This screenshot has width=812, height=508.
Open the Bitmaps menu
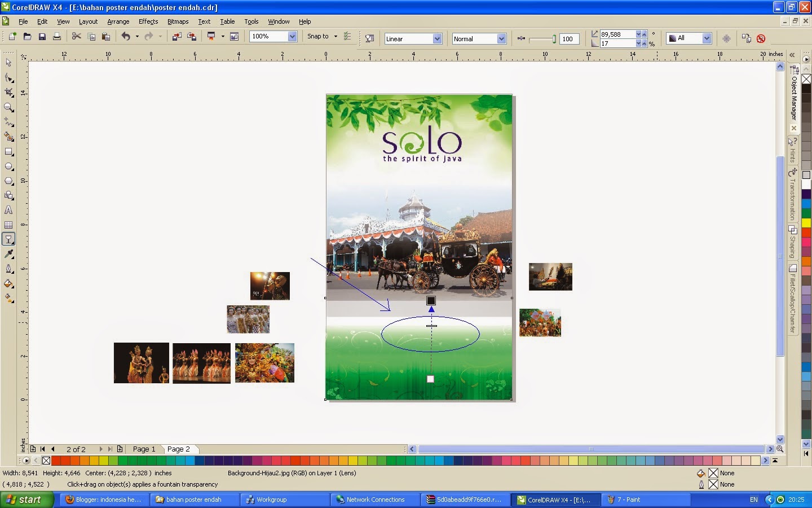178,21
